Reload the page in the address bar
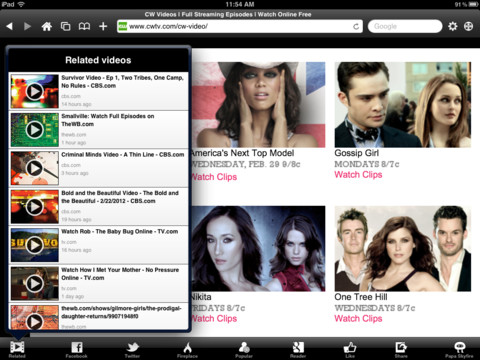Screen dimensions: 480x360 click(356, 26)
